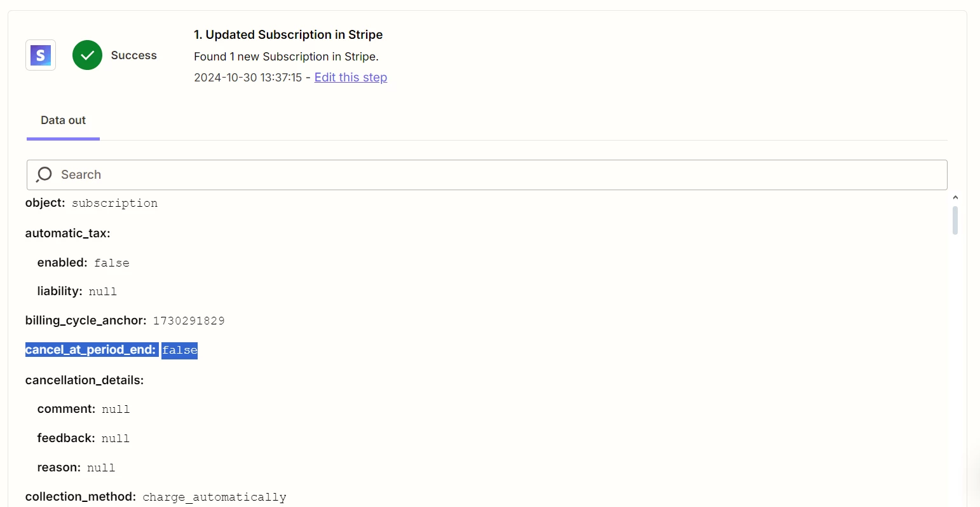This screenshot has width=980, height=507.
Task: Click the highlighted false value
Action: [180, 351]
